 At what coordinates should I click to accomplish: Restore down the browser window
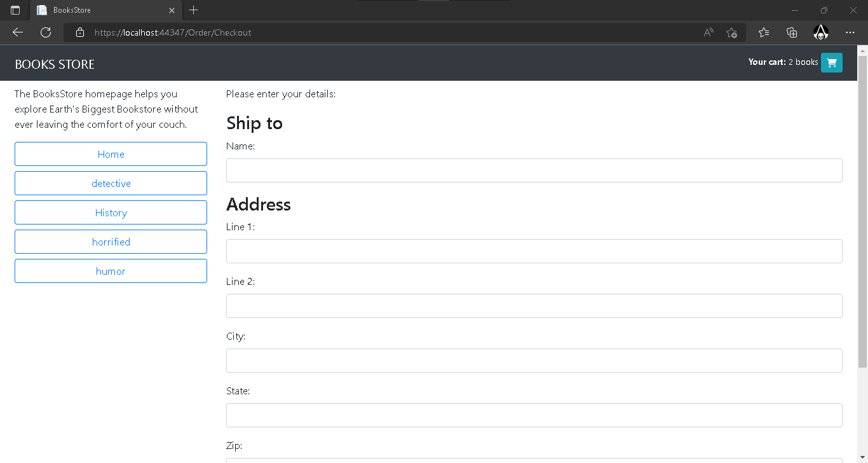tap(824, 10)
